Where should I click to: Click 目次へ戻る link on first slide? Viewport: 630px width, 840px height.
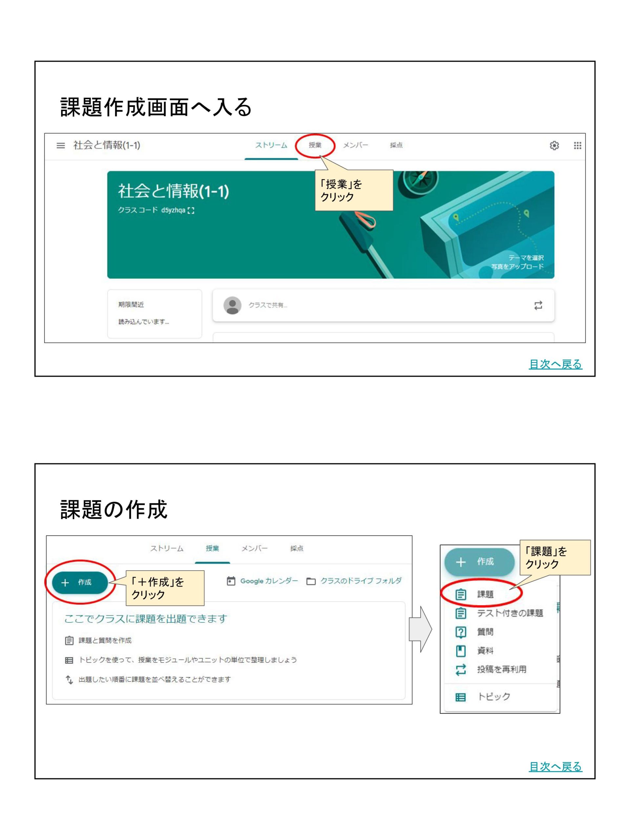[x=555, y=364]
